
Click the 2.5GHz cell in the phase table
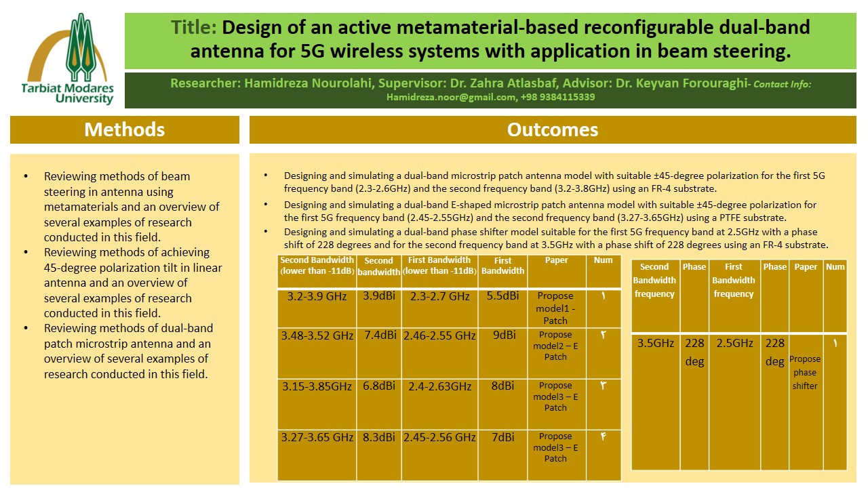pyautogui.click(x=734, y=344)
